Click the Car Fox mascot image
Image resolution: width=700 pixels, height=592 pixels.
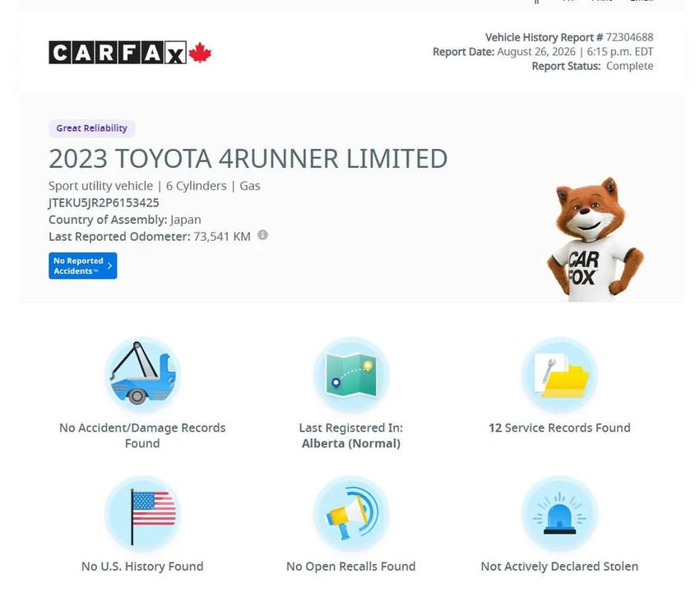pos(595,239)
